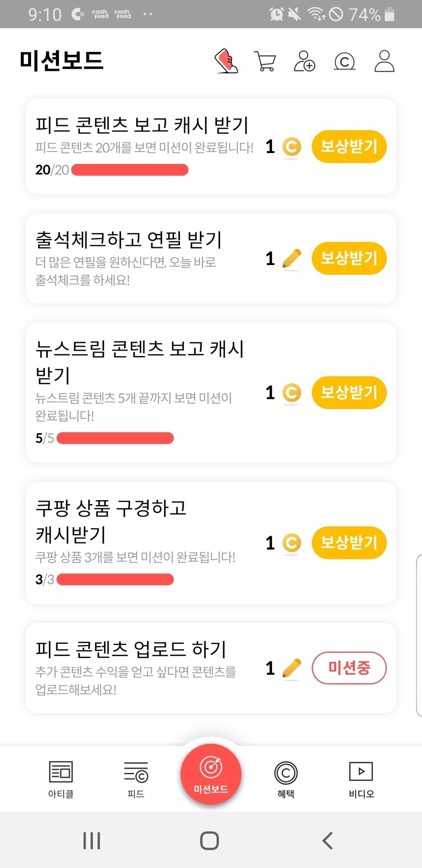Tap the 5/5 뉴스트림 progress bar
Screen dimensions: 422x868
[115, 438]
